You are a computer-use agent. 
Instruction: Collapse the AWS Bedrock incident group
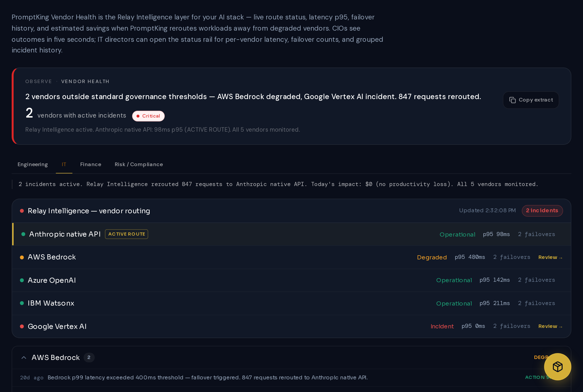24,358
